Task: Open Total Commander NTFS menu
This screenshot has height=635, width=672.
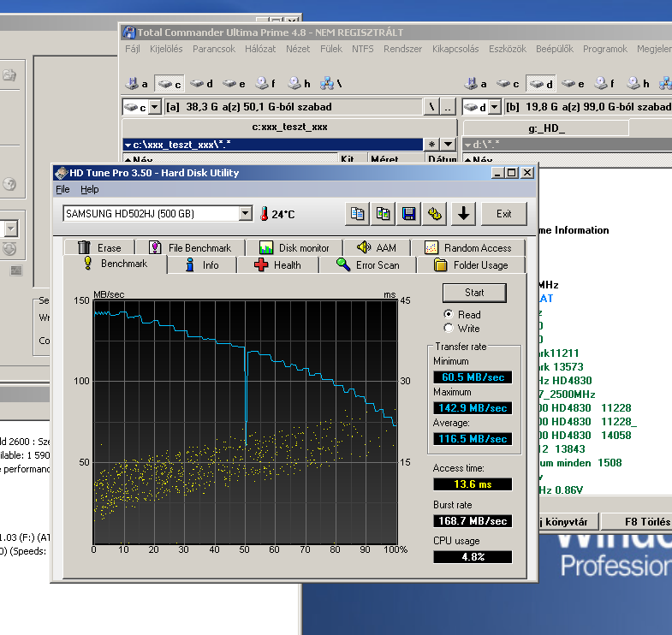Action: click(x=363, y=49)
